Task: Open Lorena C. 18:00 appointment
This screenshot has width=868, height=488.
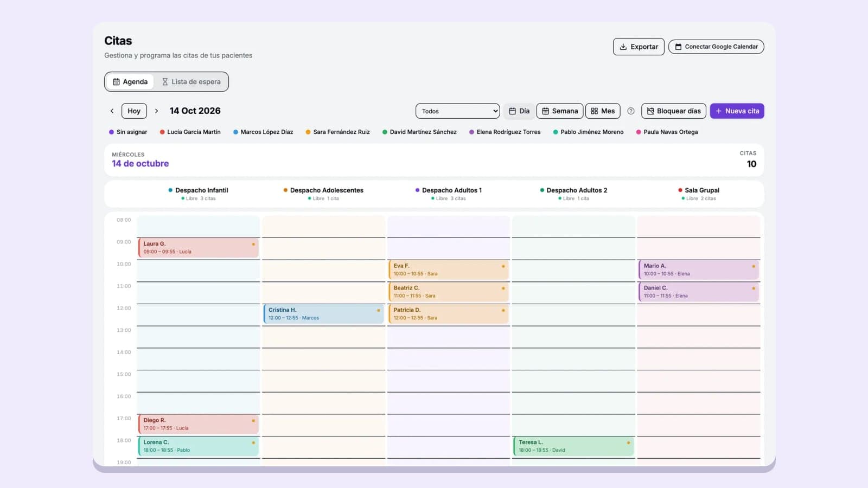Action: tap(199, 446)
